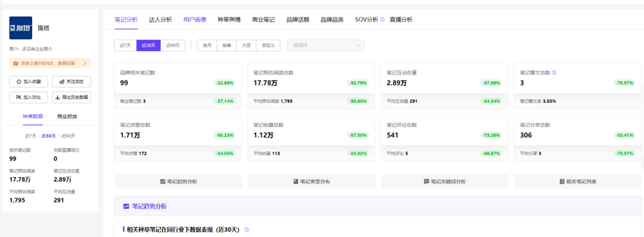Go to the 种草舆情 tab
This screenshot has width=644, height=237.
pos(229,19)
